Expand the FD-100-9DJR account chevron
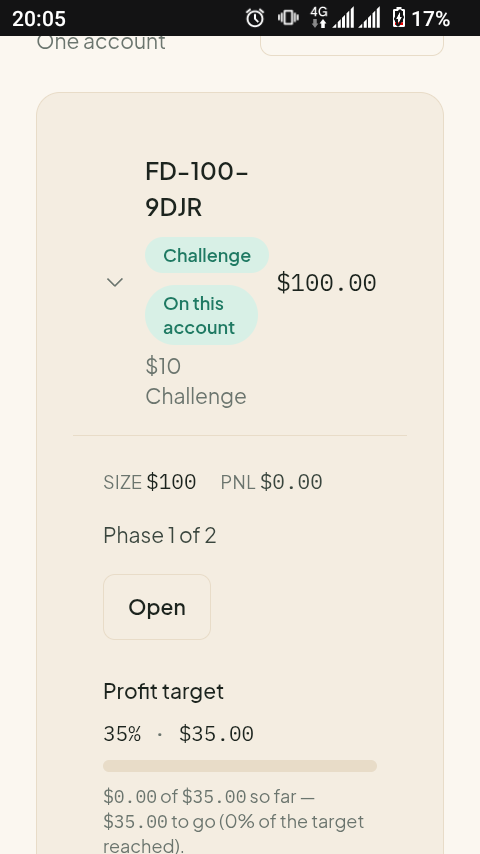This screenshot has height=854, width=480. [114, 282]
